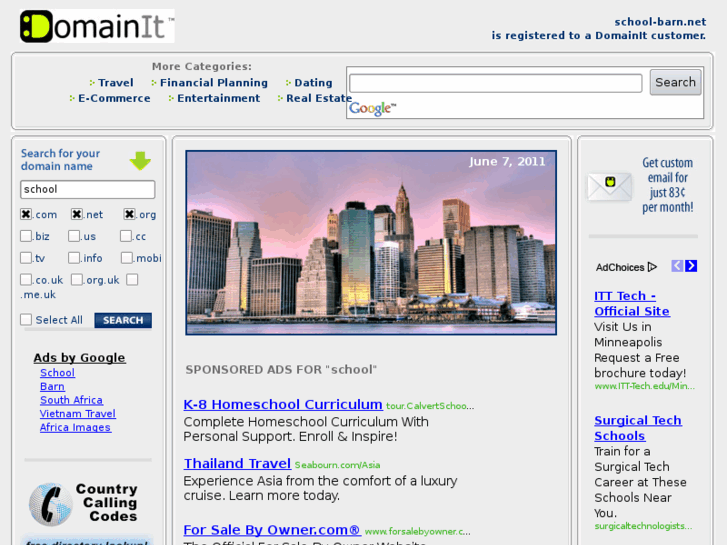
Task: Click the AdChoices label
Action: coord(620,267)
